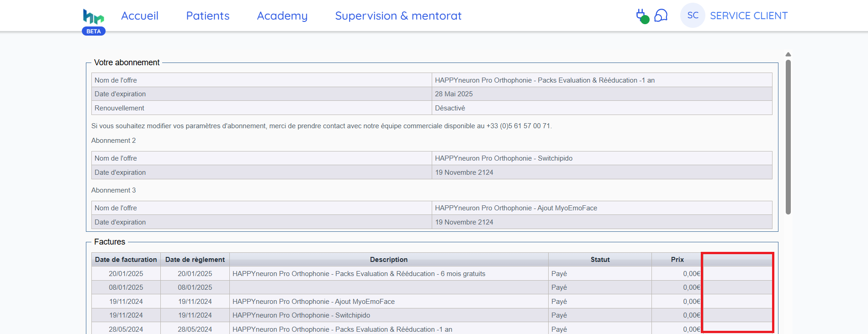Viewport: 868px width, 334px height.
Task: Open the connection plug status icon
Action: tap(642, 16)
